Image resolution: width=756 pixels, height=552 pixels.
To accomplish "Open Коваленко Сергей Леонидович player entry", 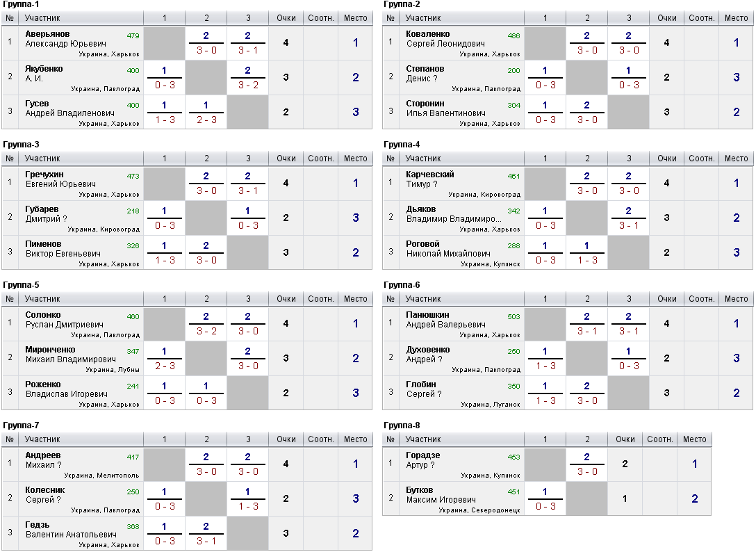I will click(x=445, y=39).
